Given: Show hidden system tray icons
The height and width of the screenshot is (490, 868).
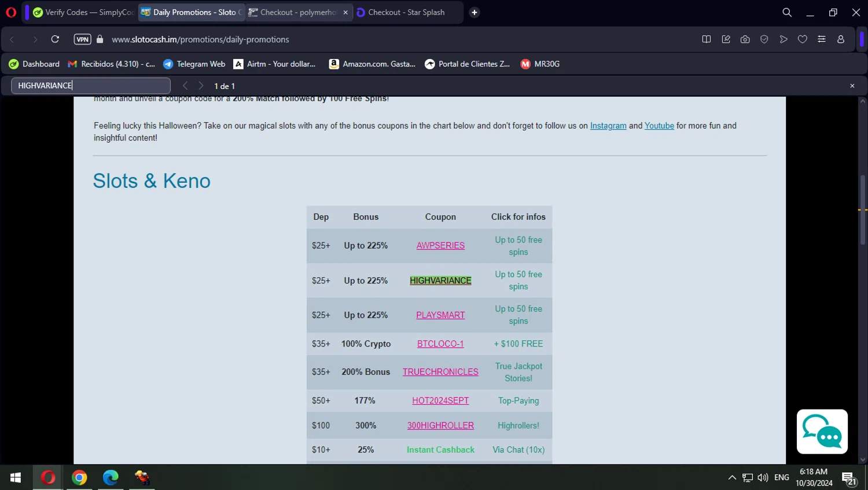Looking at the screenshot, I should [732, 477].
